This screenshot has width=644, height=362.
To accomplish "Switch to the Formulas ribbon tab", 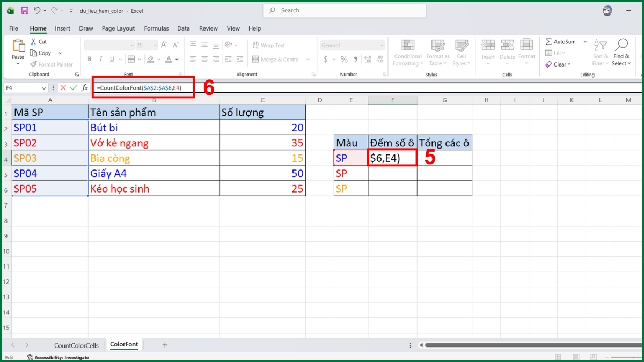I will click(x=156, y=28).
